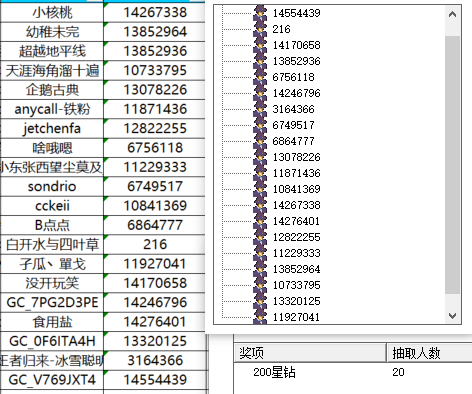Select spreadsheet cell 孑瓜丶單戈
This screenshot has width=472, height=394.
pos(52,264)
